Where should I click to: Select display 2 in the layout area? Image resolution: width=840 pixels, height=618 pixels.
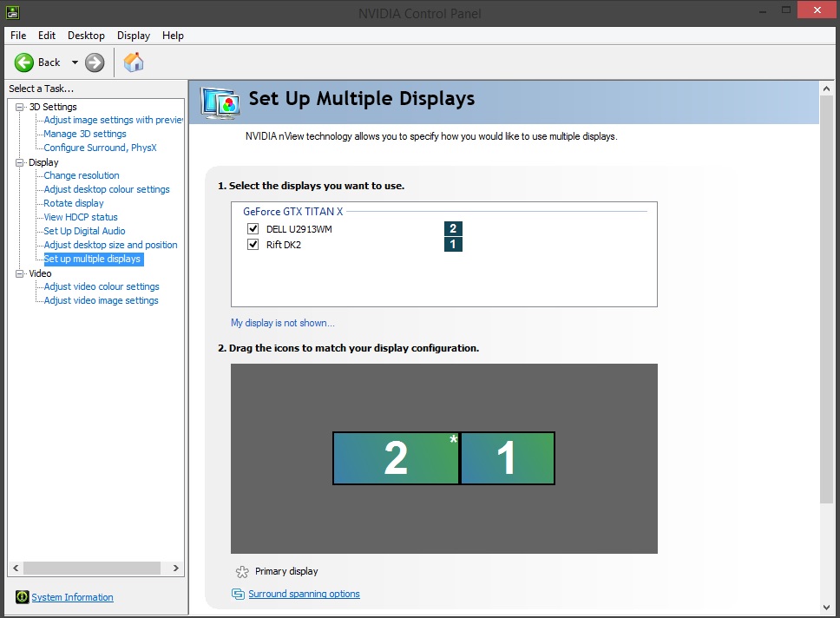396,458
